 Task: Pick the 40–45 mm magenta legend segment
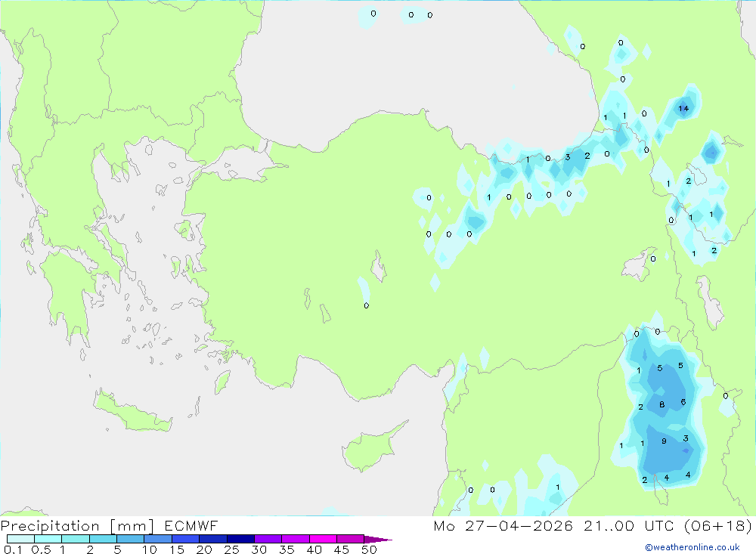(323, 539)
